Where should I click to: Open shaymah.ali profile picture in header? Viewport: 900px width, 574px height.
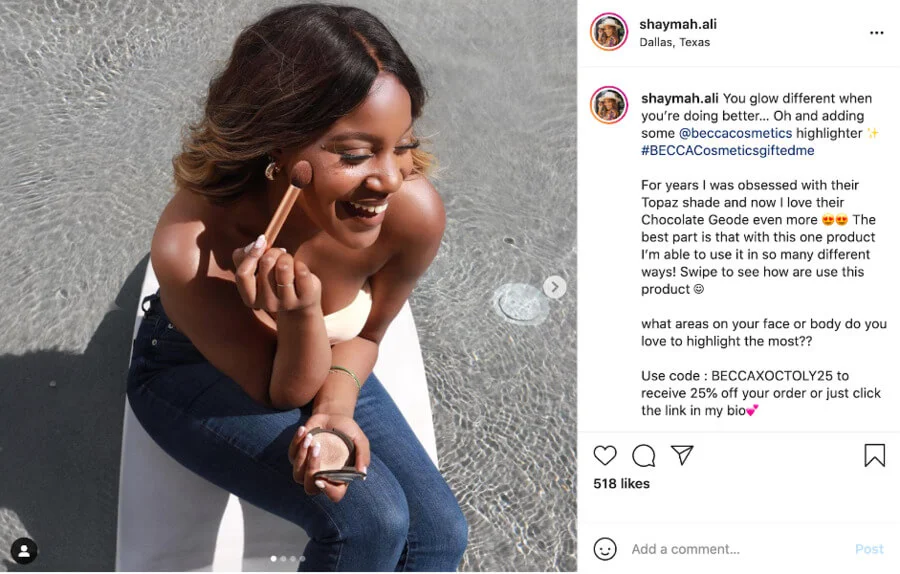pos(609,32)
